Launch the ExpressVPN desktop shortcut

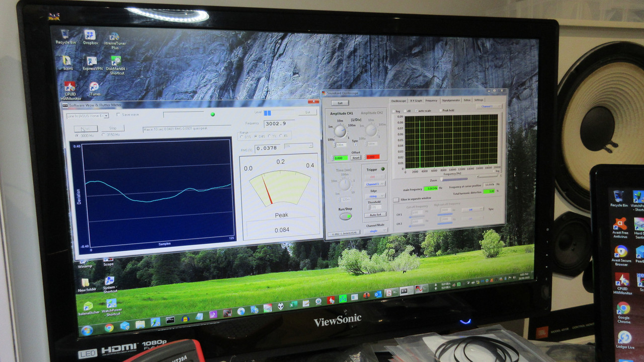(x=92, y=63)
